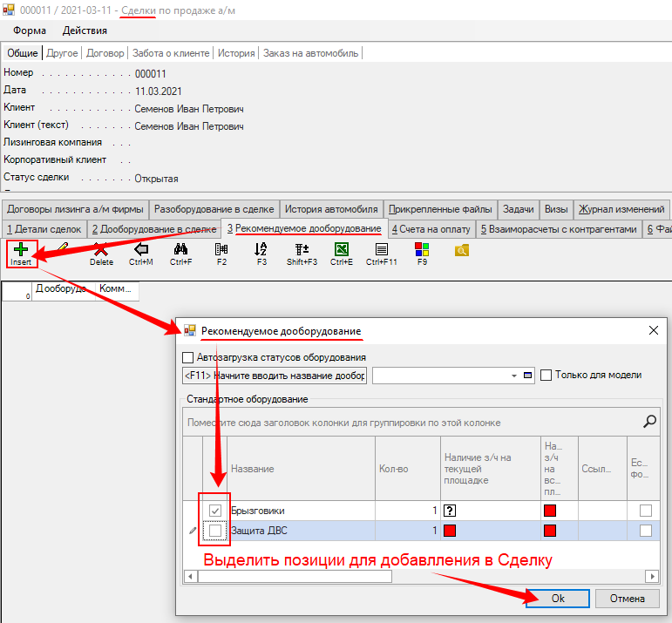Toggle the Только для модели checkbox
This screenshot has width=672, height=623.
546,376
